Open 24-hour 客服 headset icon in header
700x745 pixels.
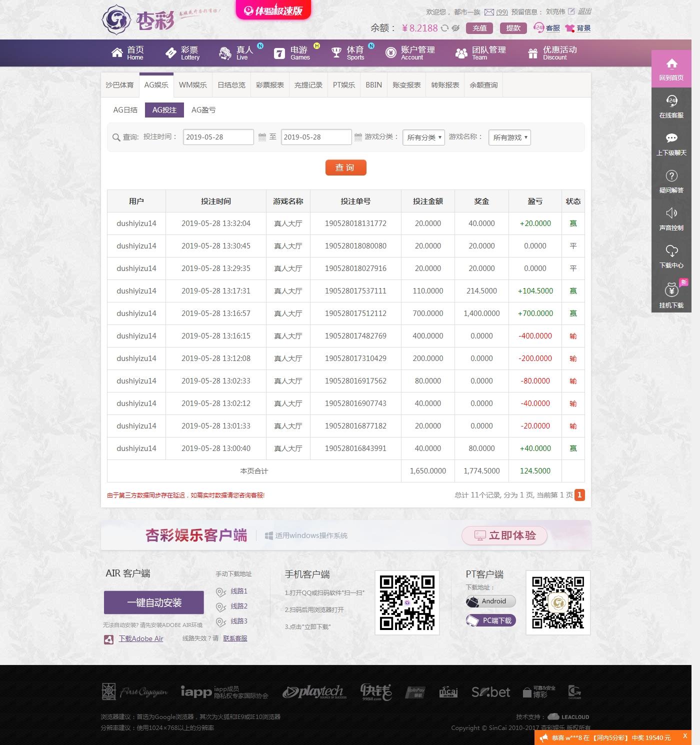538,27
